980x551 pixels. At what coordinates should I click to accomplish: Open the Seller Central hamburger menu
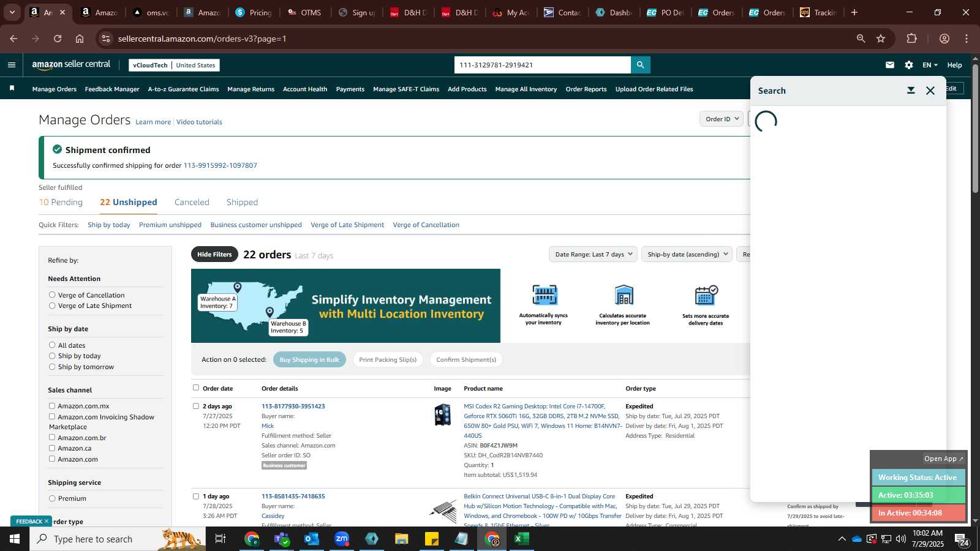[12, 65]
